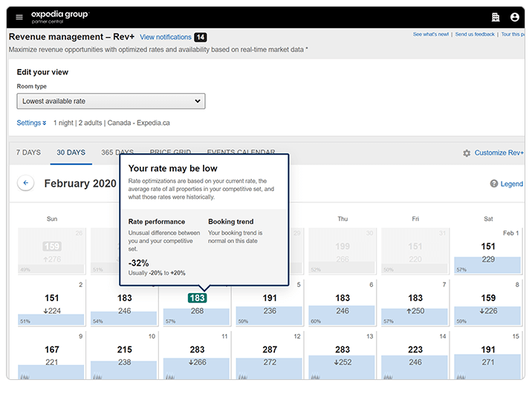Select February 7 cell showing 183 and 250
The height and width of the screenshot is (409, 532).
tap(415, 303)
